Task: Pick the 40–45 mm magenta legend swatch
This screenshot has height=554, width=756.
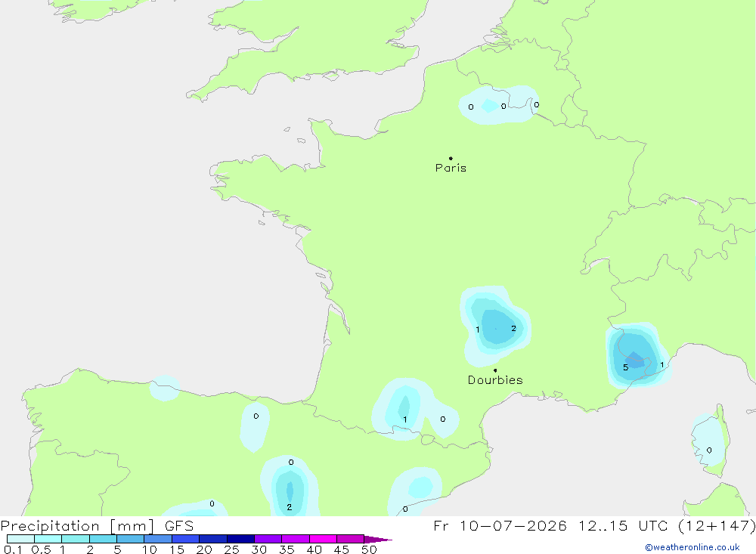Action: [323, 539]
